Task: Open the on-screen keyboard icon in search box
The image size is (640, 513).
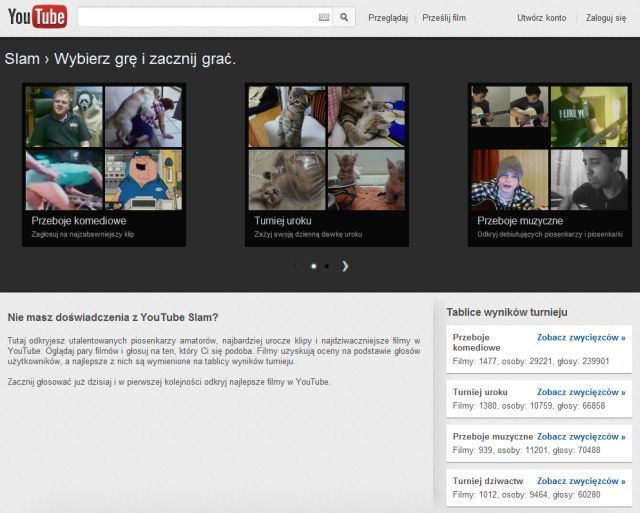Action: [x=323, y=18]
